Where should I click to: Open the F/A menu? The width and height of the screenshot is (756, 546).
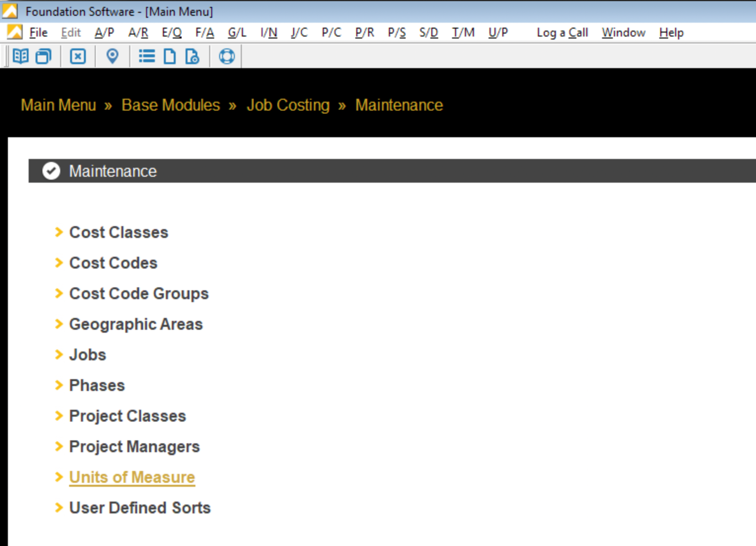[205, 33]
